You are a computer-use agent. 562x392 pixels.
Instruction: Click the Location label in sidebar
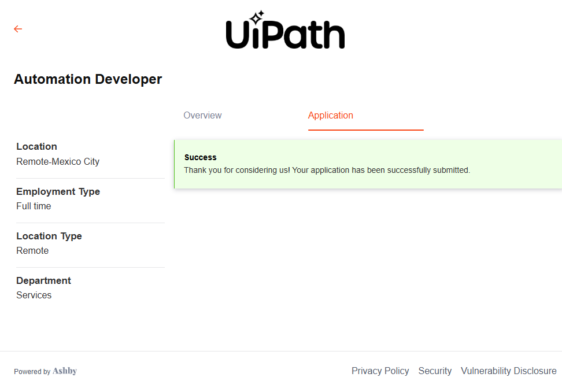point(36,147)
